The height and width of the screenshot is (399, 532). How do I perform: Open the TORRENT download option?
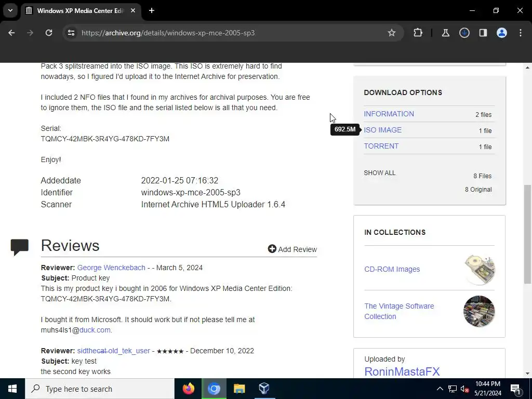click(x=381, y=146)
